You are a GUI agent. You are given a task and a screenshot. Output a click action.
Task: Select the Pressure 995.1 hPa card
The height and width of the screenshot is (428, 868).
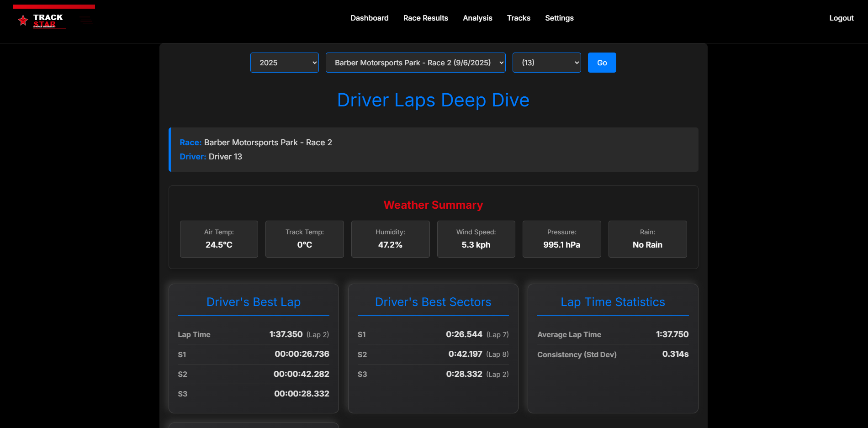coord(561,239)
